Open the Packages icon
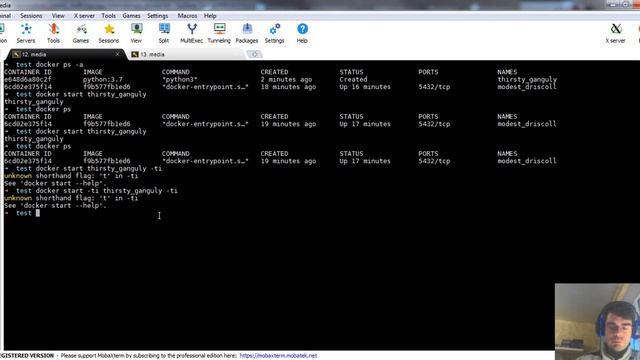The width and height of the screenshot is (640, 360). point(247,33)
